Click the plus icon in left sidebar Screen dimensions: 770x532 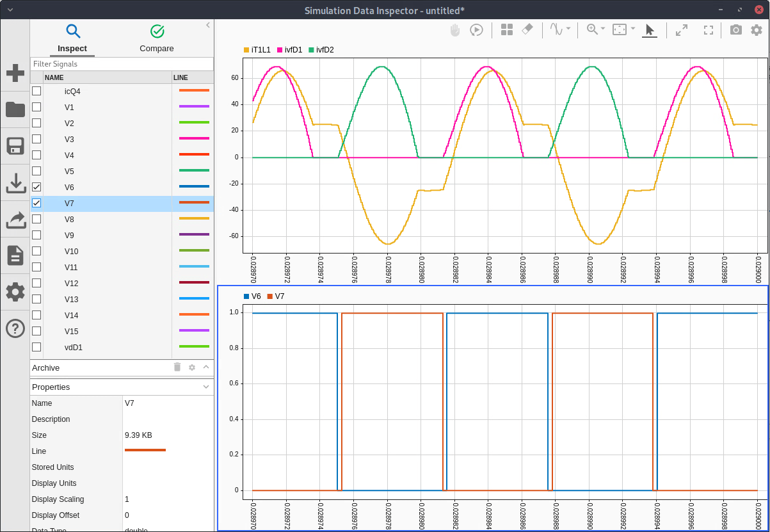[x=15, y=73]
